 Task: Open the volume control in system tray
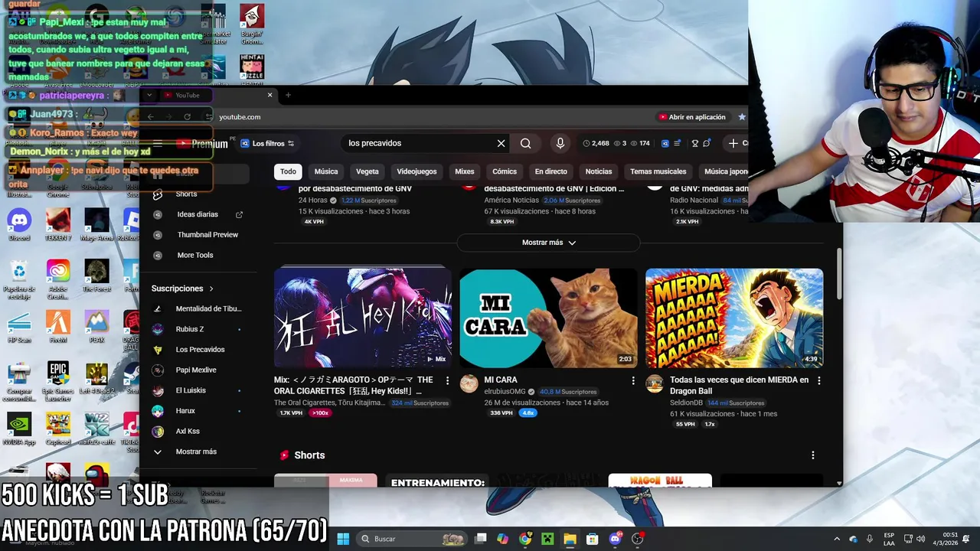921,539
